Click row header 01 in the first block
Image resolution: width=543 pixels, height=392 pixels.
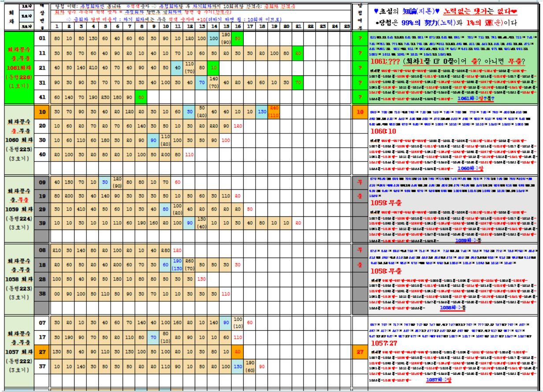[42, 38]
